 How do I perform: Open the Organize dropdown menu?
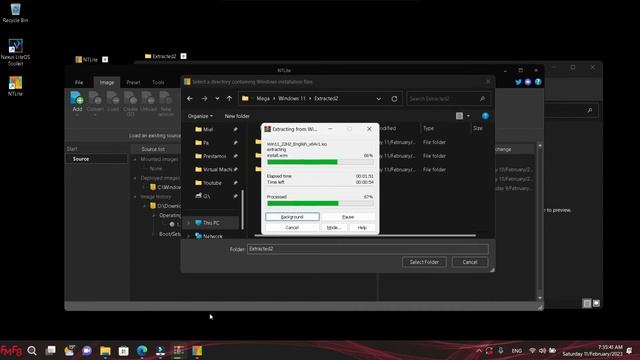click(200, 116)
